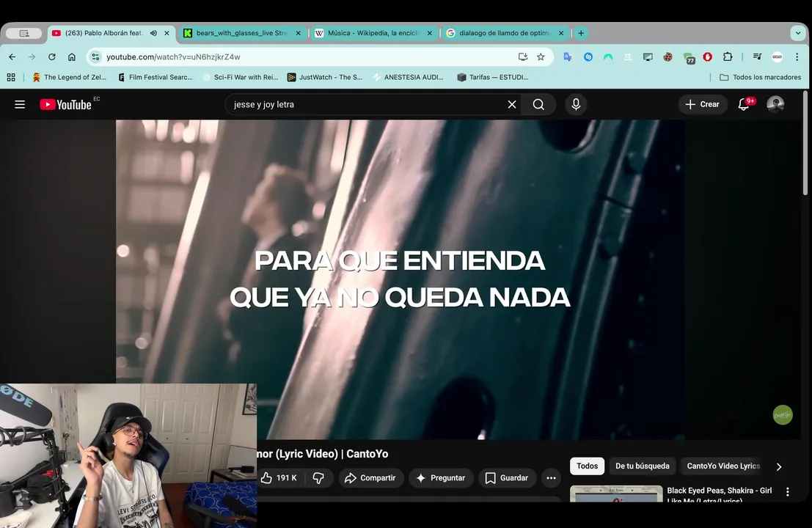Screen dimensions: 812x528
Task: Open the tab search dropdown arrow
Action: (798, 33)
